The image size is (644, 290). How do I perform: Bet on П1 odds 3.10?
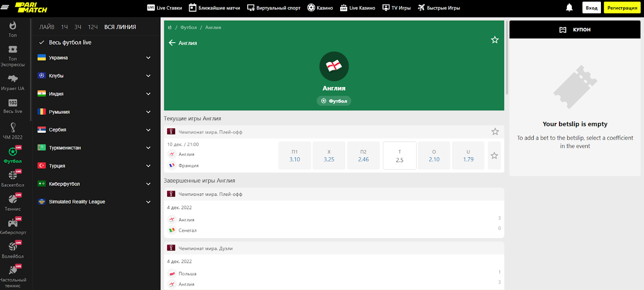[295, 156]
